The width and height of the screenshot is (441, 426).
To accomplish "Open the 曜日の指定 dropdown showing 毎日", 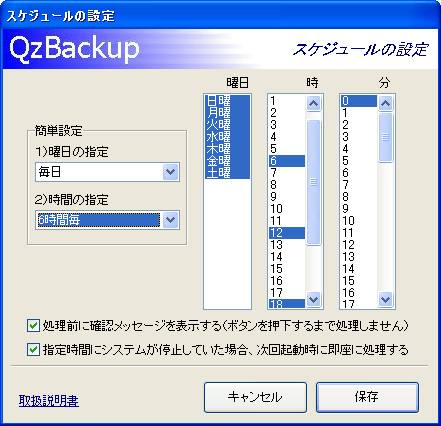I will tap(107, 172).
